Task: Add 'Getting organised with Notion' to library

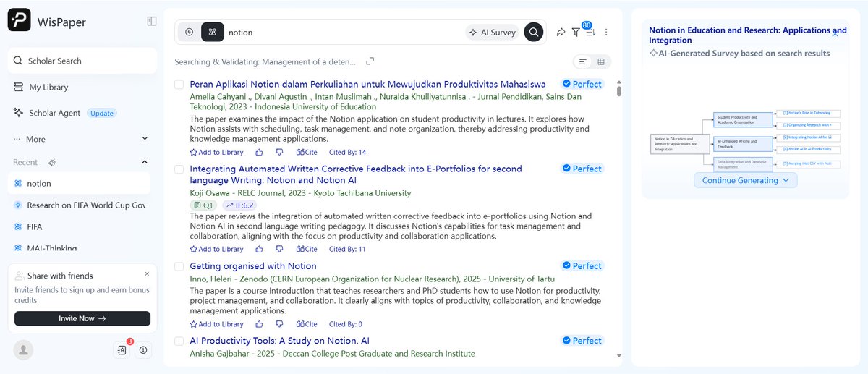Action: [x=216, y=324]
